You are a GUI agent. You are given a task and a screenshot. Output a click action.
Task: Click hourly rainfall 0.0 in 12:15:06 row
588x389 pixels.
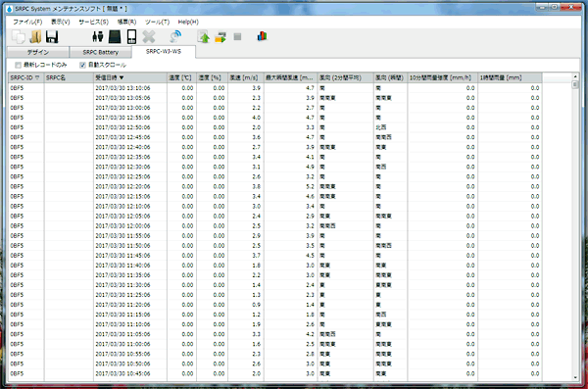click(535, 197)
